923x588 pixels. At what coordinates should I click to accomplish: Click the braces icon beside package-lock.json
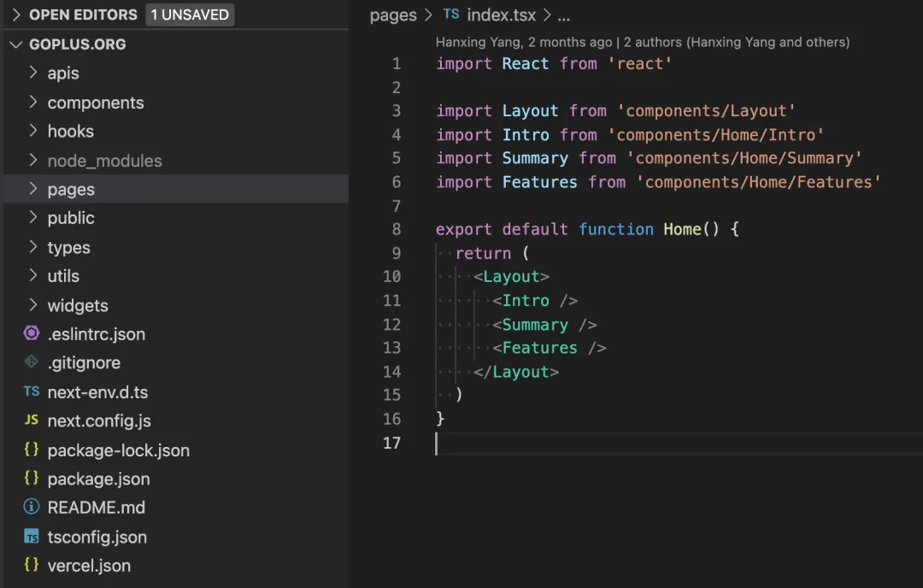[32, 450]
